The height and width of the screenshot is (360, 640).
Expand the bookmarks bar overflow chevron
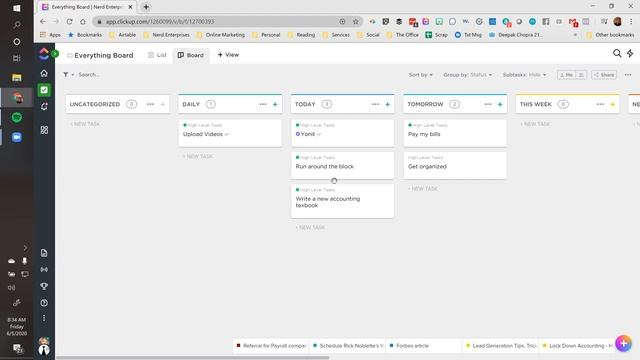(x=575, y=35)
